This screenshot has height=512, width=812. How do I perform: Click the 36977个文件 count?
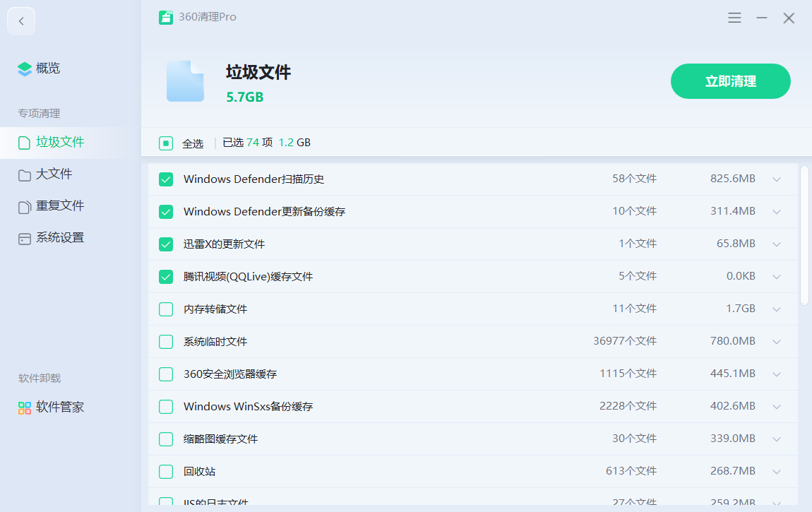[x=625, y=341]
